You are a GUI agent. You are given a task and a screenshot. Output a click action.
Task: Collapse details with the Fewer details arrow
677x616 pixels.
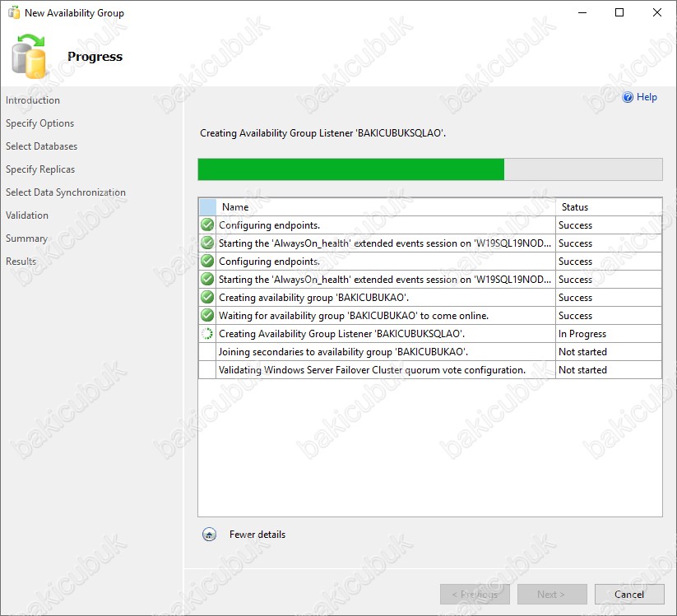(x=210, y=535)
